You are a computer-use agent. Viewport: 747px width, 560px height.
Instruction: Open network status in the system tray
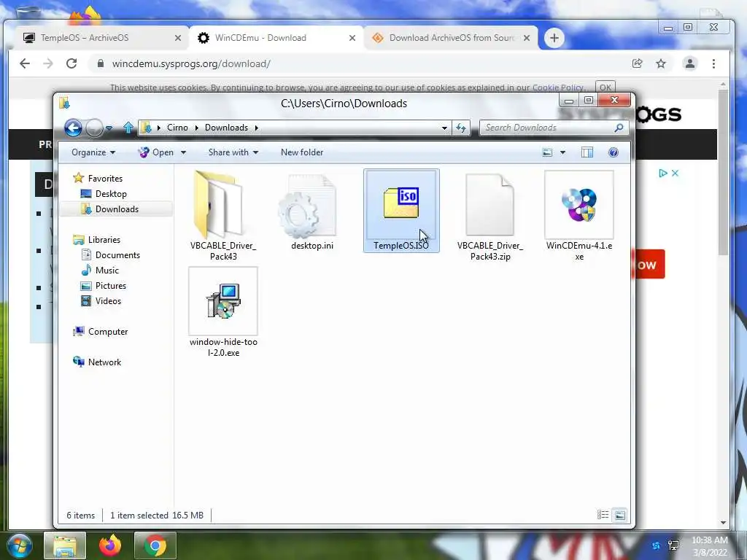pyautogui.click(x=673, y=545)
